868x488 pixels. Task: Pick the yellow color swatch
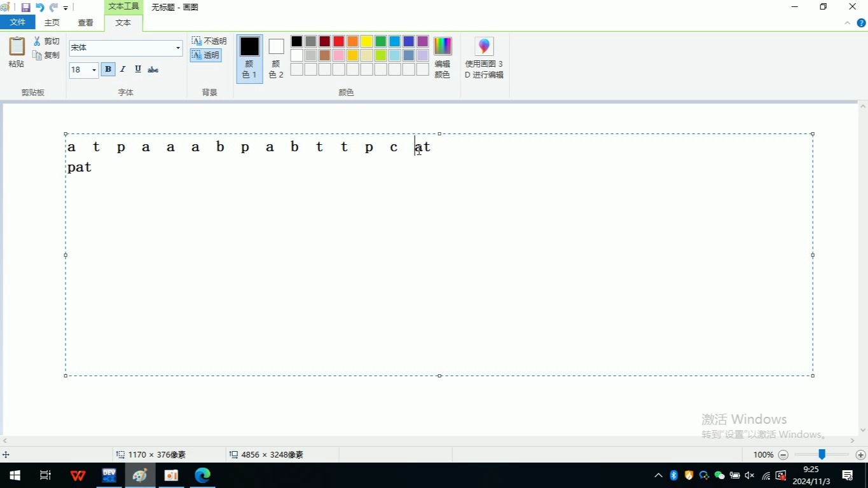[367, 41]
